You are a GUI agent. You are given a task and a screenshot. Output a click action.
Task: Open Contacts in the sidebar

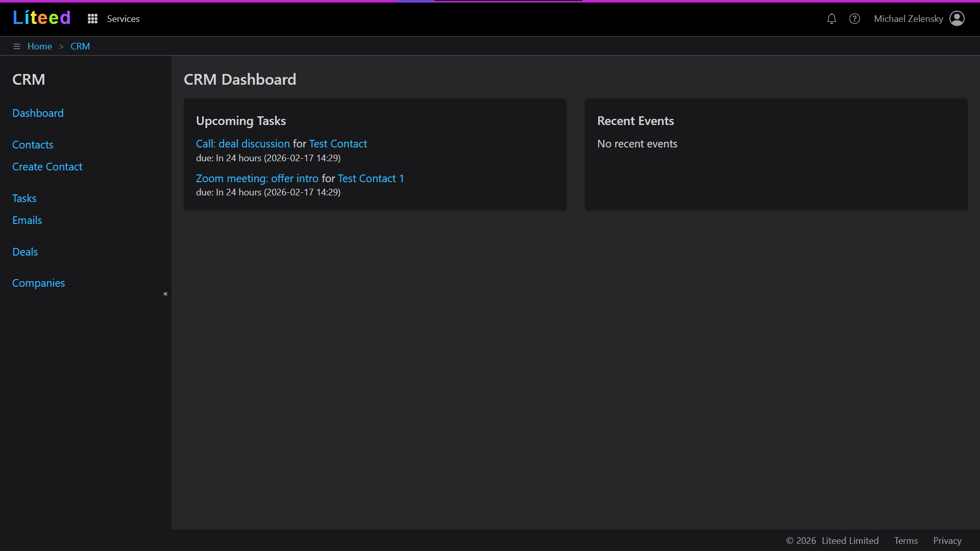pyautogui.click(x=33, y=145)
